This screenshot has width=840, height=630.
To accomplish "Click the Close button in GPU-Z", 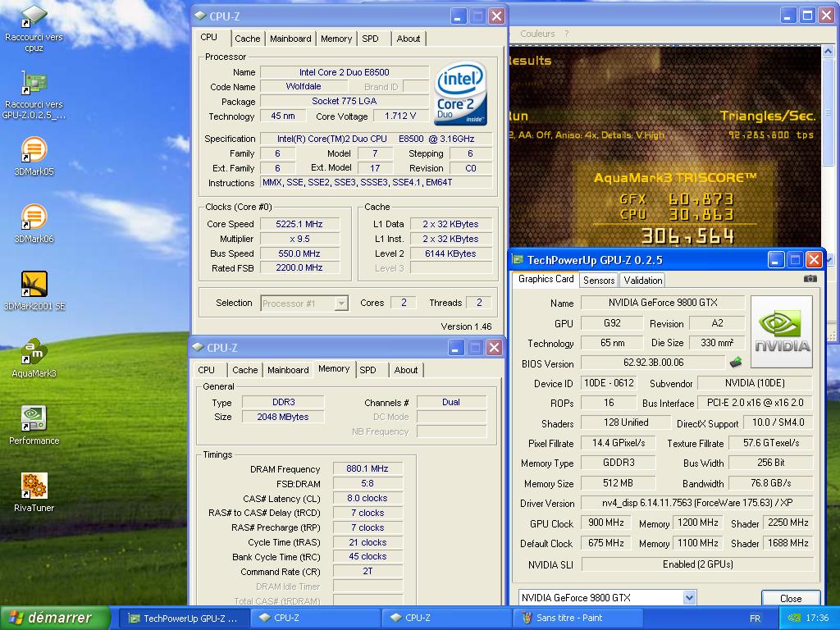I will [791, 598].
